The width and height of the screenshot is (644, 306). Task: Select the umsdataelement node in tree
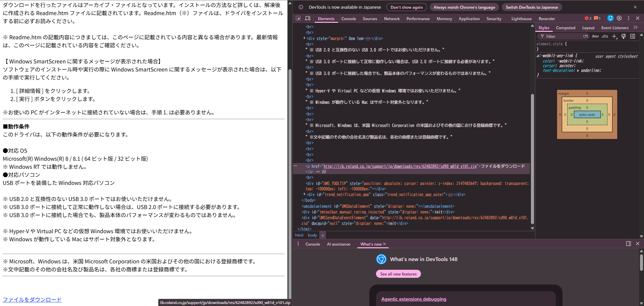378,206
